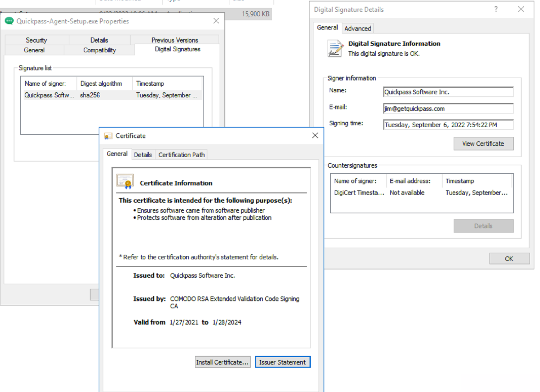Click the Issued to Quickpass Software Inc. text
Viewport: 540px width, 392px height.
click(202, 276)
